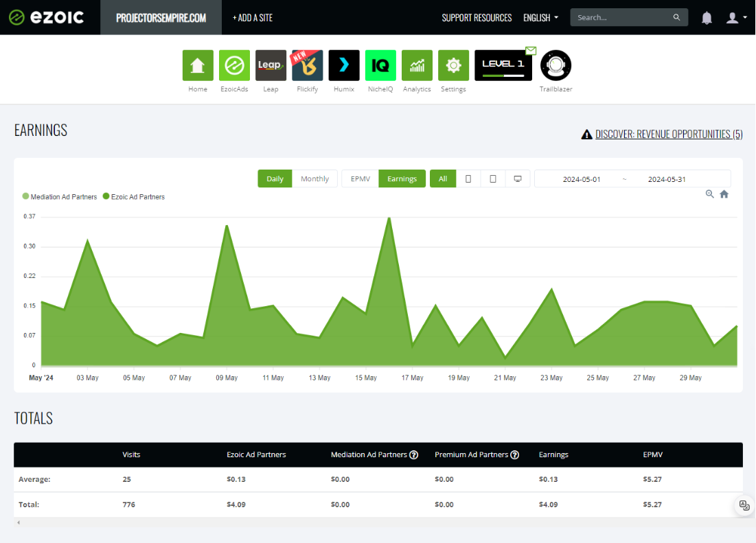
Task: Open Support Resources
Action: coord(477,18)
